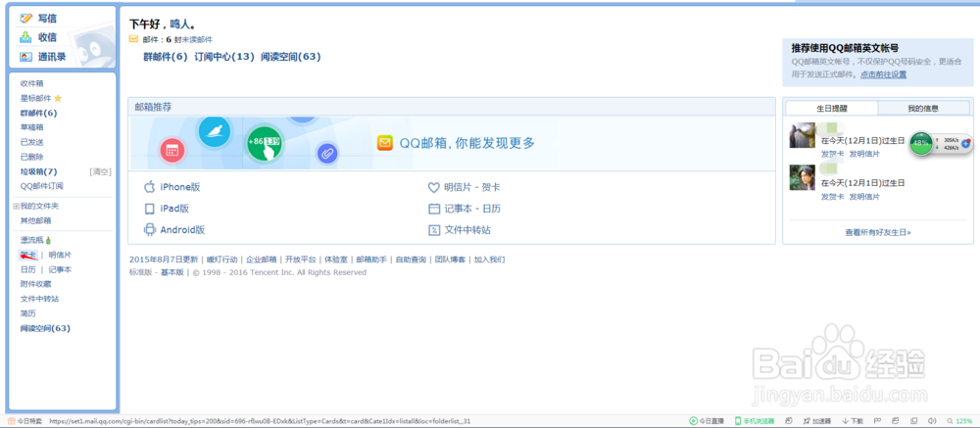Open 记事本 notepad in the sidebar
980x428 pixels.
coord(60,270)
